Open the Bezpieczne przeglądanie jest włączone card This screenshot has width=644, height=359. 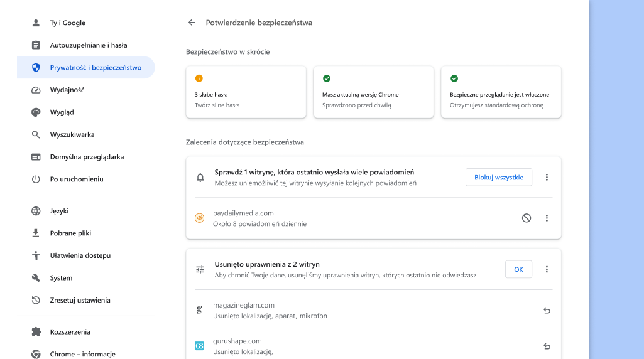(x=501, y=92)
